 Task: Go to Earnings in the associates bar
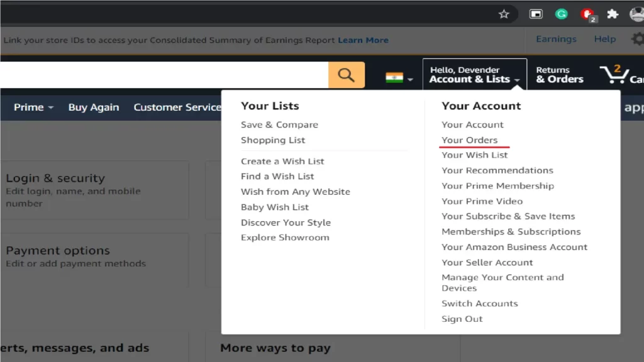point(556,39)
